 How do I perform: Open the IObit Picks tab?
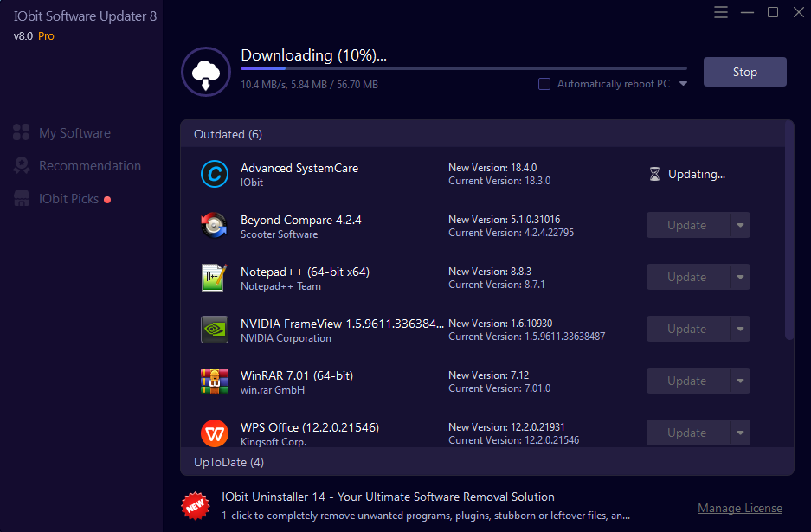(62, 199)
